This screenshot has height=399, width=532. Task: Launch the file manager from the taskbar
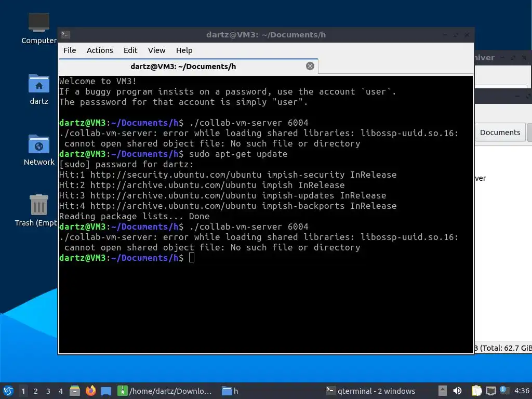[75, 391]
